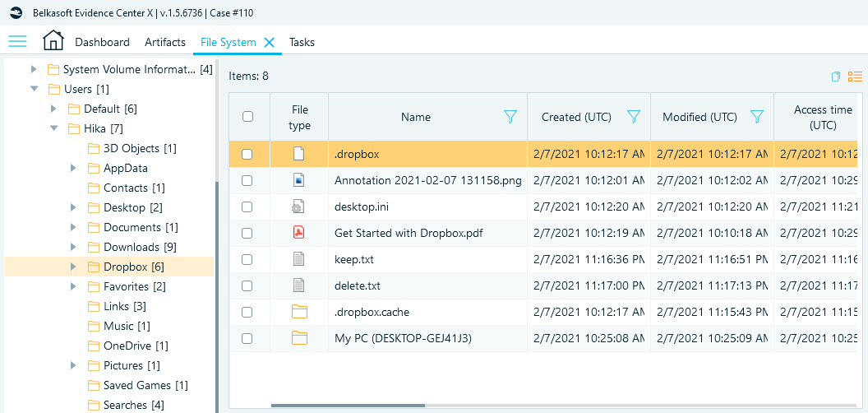Image resolution: width=868 pixels, height=413 pixels.
Task: Click the Pictures folder icon in tree
Action: pyautogui.click(x=94, y=365)
